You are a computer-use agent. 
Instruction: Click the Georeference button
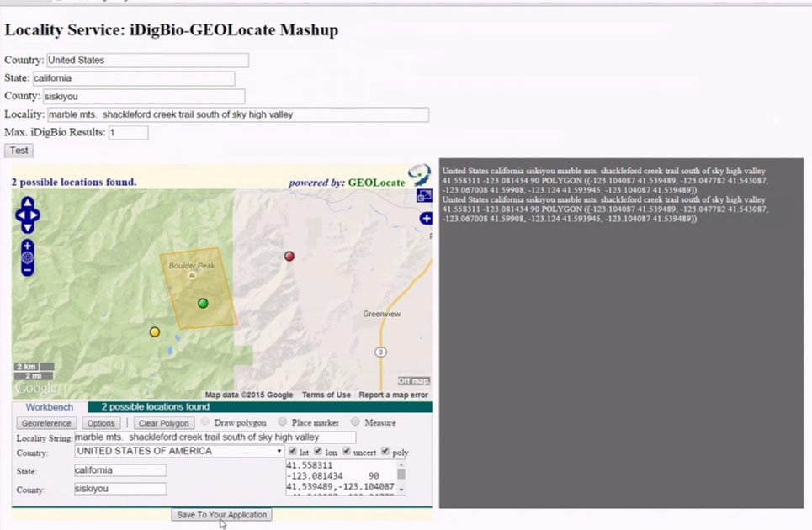46,423
